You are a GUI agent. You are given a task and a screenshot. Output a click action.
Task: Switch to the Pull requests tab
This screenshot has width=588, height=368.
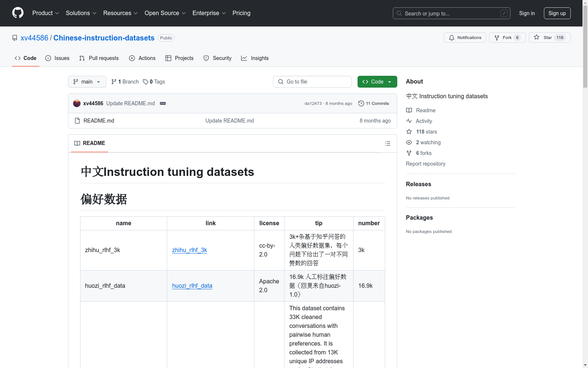(99, 58)
